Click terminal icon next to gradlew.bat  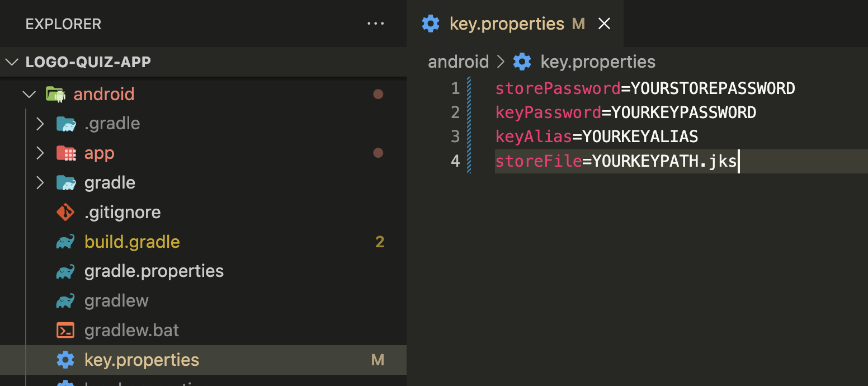[x=65, y=330]
